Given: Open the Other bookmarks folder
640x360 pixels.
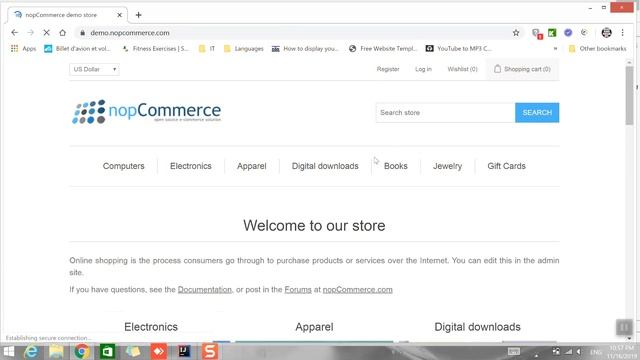Looking at the screenshot, I should tap(598, 49).
